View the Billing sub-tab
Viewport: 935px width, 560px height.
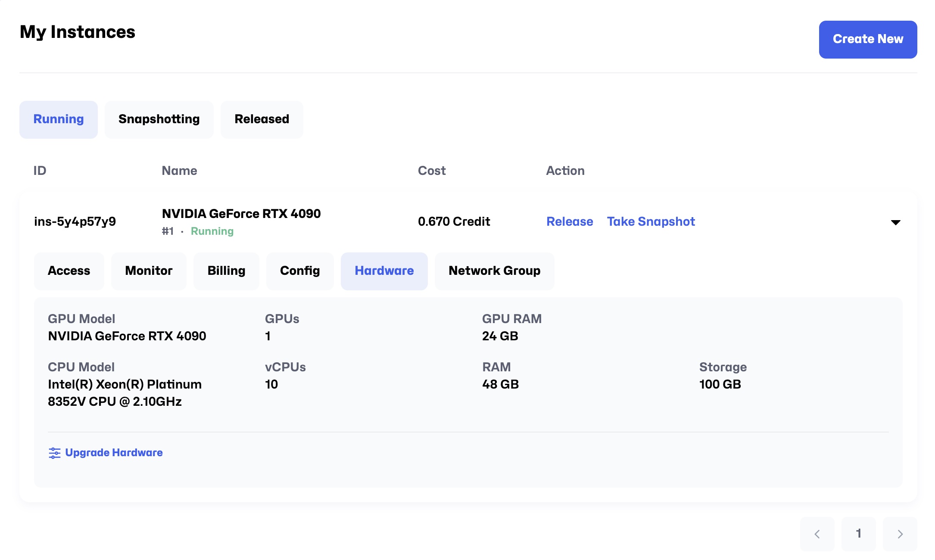point(226,271)
